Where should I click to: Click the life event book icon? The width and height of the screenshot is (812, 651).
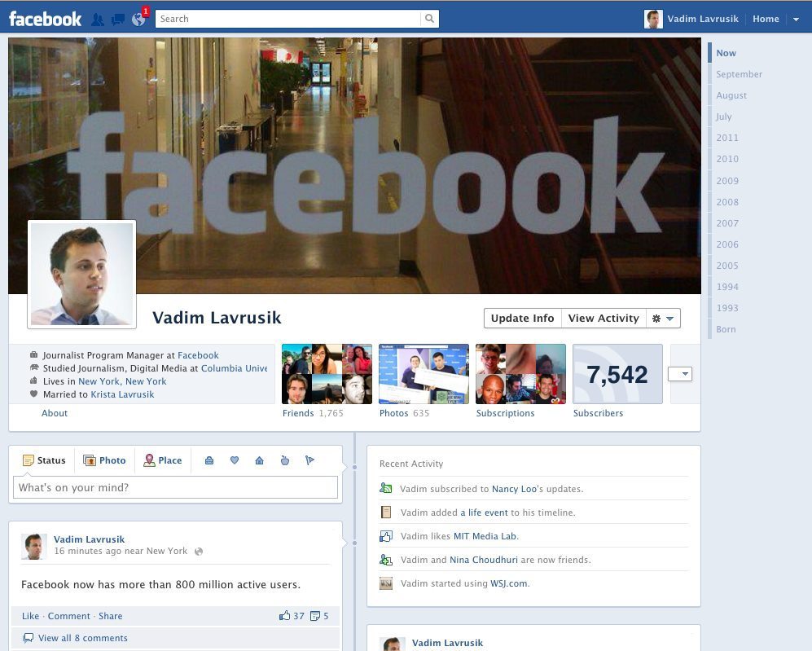tap(386, 512)
